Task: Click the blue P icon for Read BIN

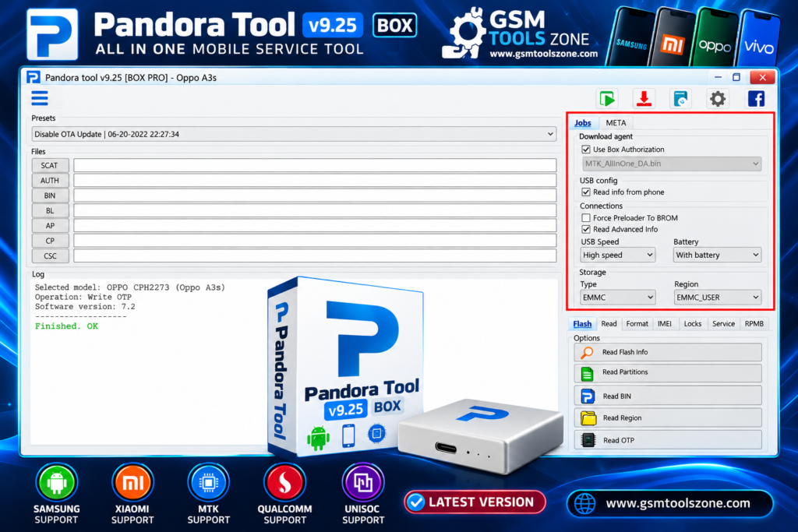Action: pyautogui.click(x=588, y=396)
